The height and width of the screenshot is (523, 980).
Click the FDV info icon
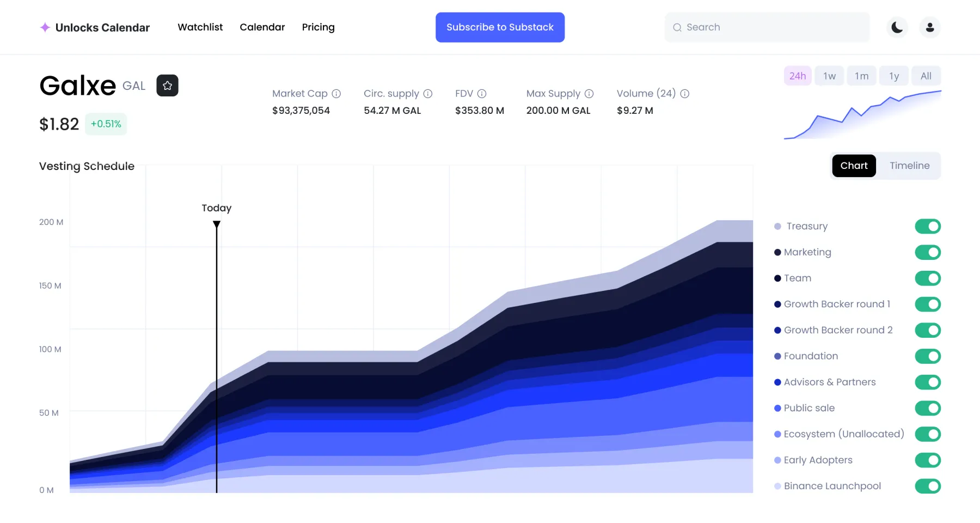click(x=482, y=94)
